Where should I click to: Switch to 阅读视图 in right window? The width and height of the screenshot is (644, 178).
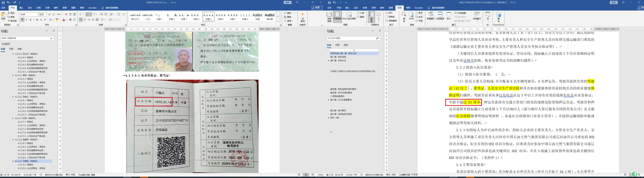coord(329,17)
